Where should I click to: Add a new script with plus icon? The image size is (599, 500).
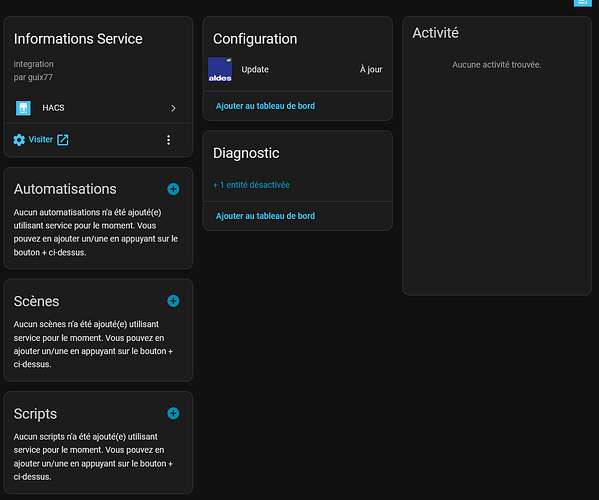pos(173,413)
